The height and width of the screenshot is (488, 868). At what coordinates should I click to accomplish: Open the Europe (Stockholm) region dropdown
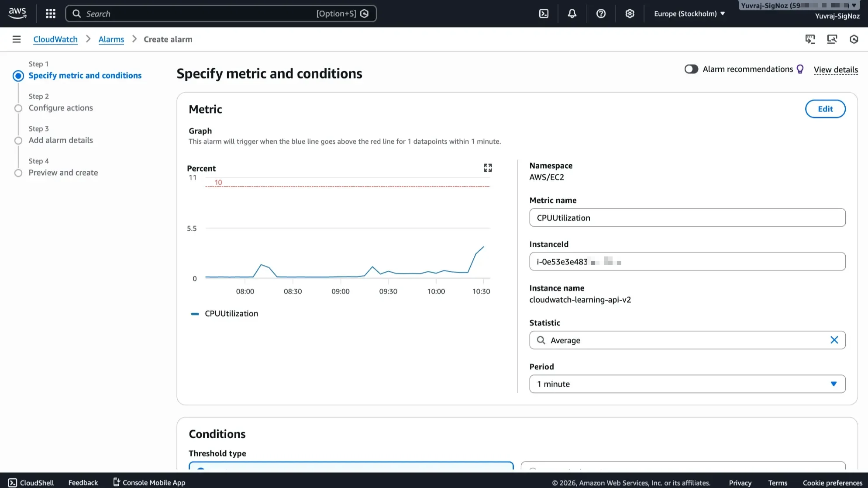click(689, 14)
